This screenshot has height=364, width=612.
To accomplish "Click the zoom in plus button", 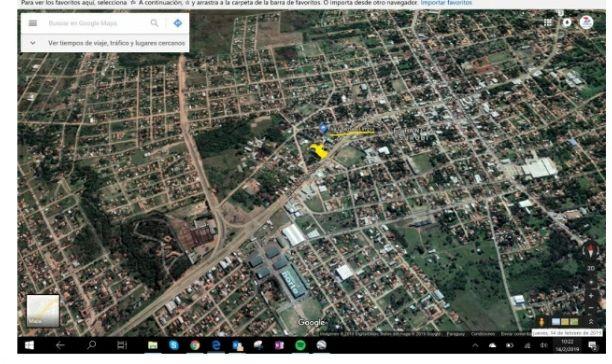I will click(x=591, y=296).
